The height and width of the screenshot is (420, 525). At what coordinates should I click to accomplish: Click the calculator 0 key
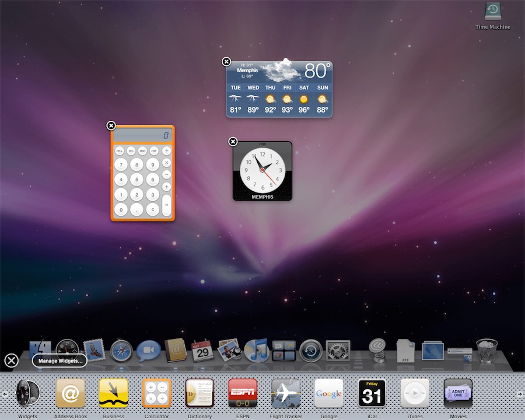tap(121, 210)
